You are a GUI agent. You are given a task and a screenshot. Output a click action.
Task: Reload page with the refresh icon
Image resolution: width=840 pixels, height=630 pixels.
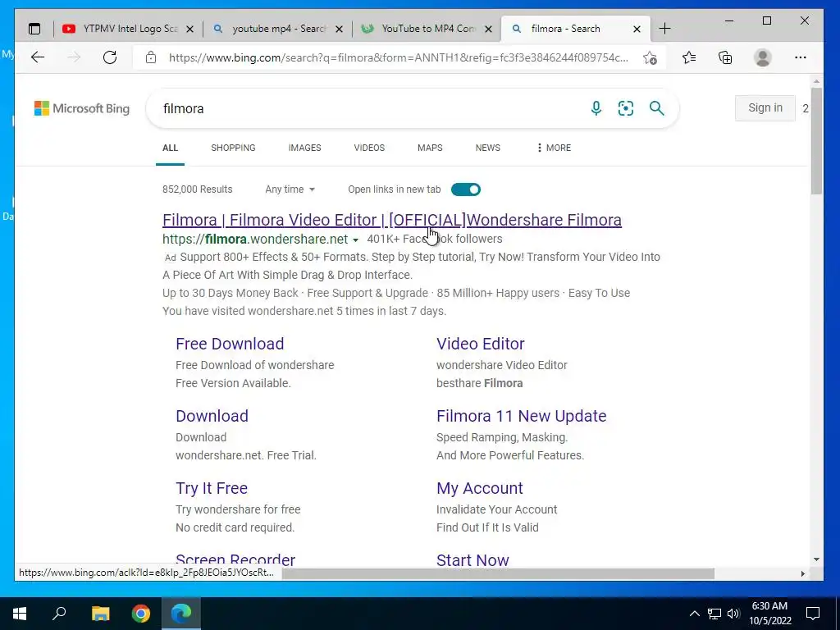point(110,57)
